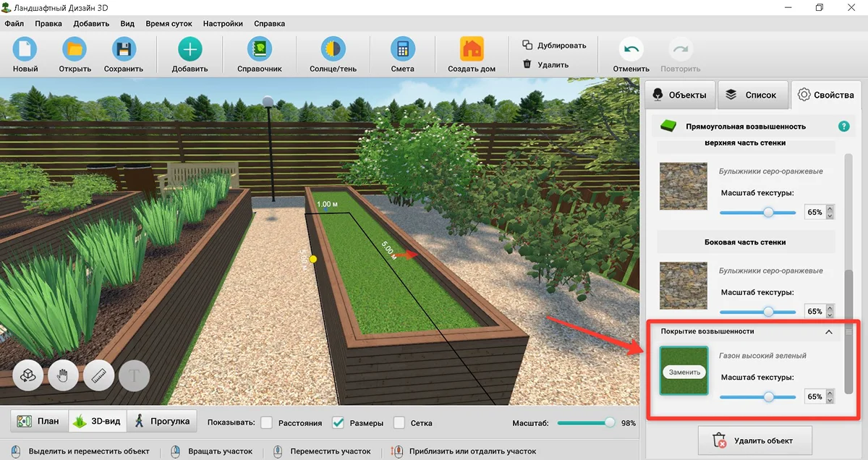Enable the Расстояния checkbox

coord(267,422)
